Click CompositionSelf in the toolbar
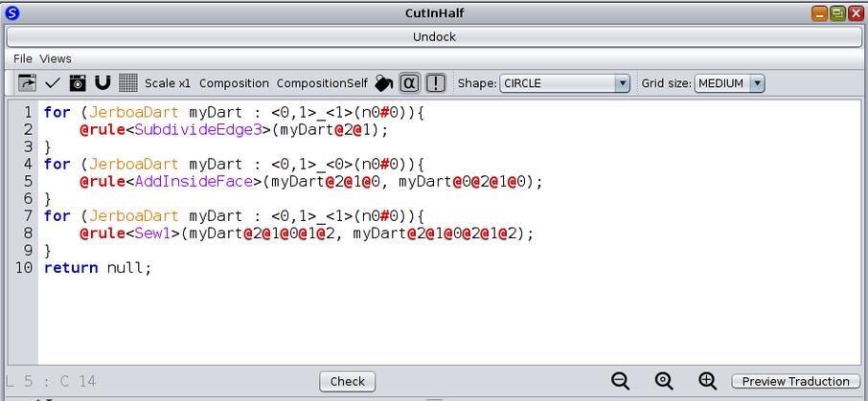 pos(322,83)
